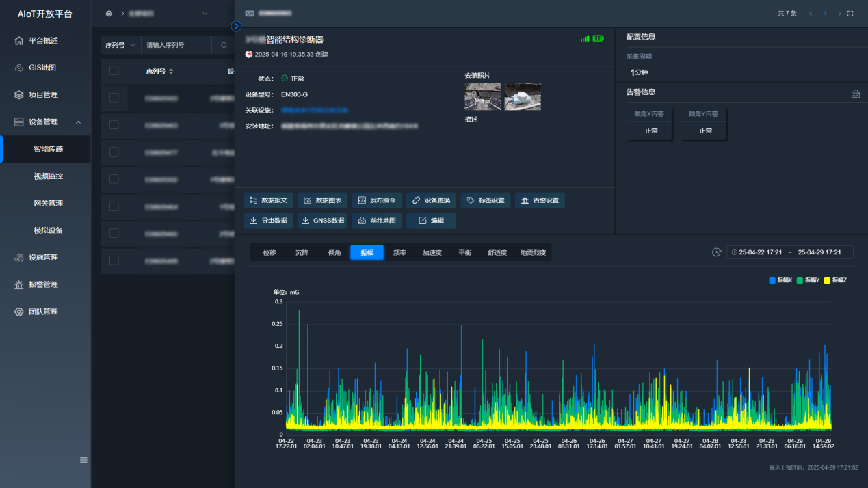Tick the fourth device row checkbox
Screen dimensions: 868x488
click(x=114, y=179)
